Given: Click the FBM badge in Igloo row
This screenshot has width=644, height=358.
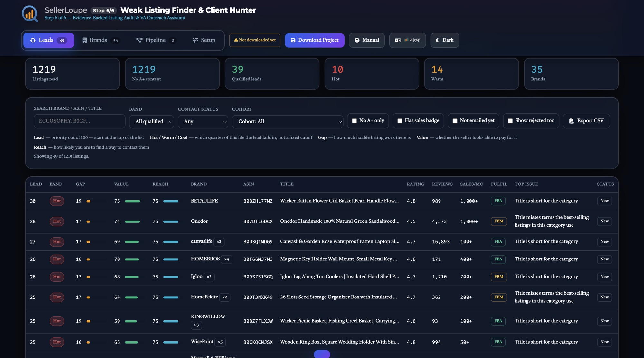Looking at the screenshot, I should coord(499,277).
